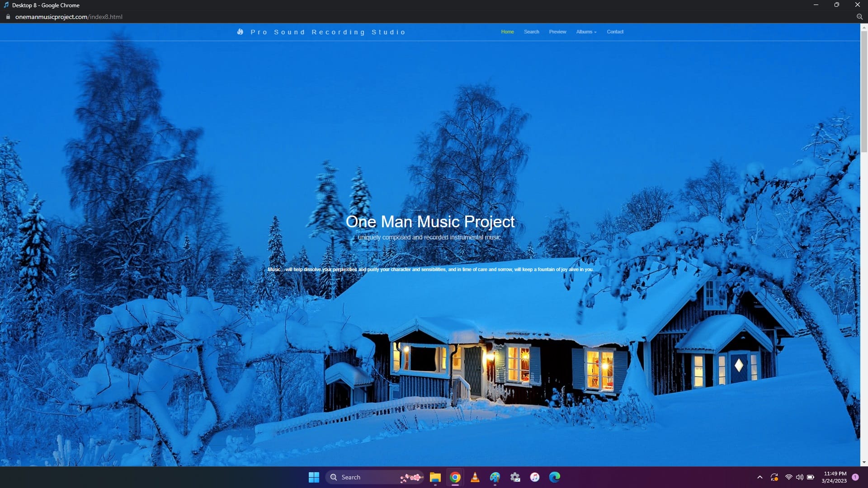Open the Preview navigation link

[x=557, y=32]
